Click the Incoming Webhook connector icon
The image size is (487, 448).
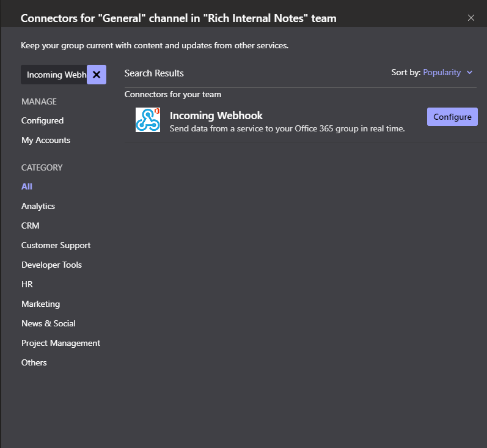(148, 120)
